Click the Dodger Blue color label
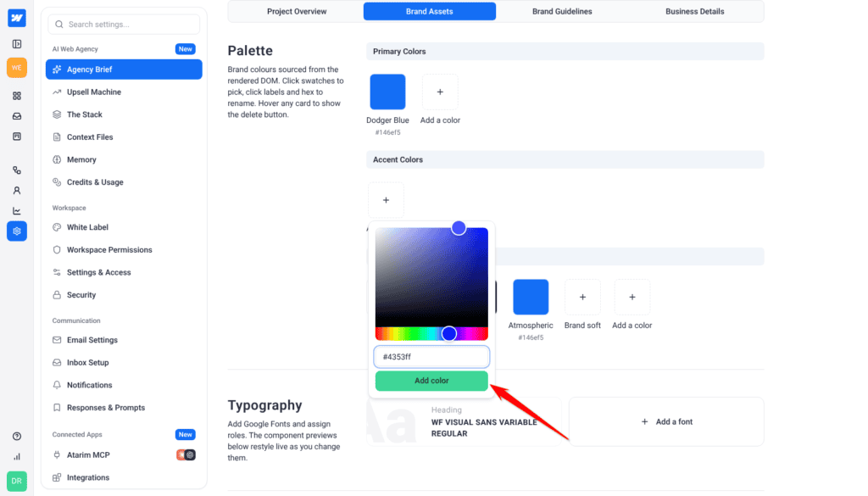The width and height of the screenshot is (868, 496). (387, 120)
